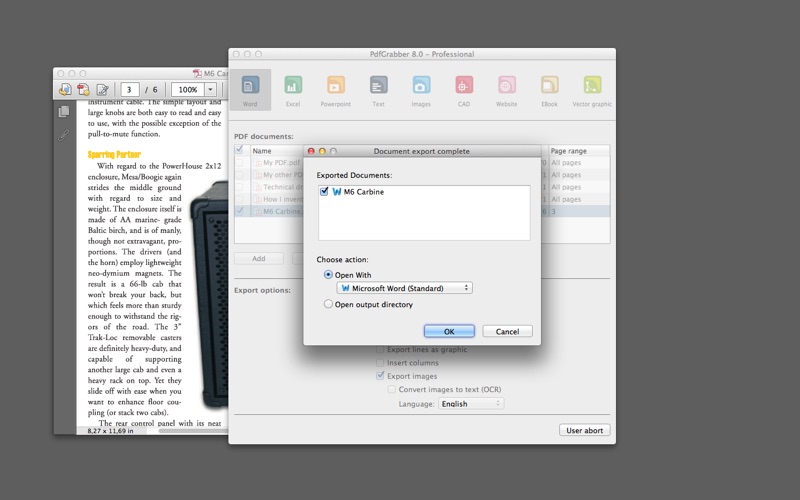Screen dimensions: 800x500
Task: Click All pages cell of My PDF.pdf row
Action: click(x=579, y=163)
